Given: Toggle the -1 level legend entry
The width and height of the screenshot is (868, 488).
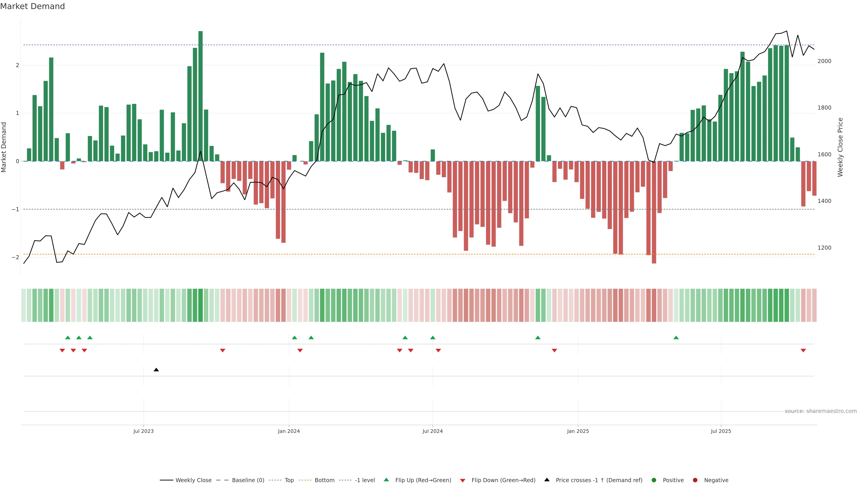Looking at the screenshot, I should pyautogui.click(x=365, y=480).
